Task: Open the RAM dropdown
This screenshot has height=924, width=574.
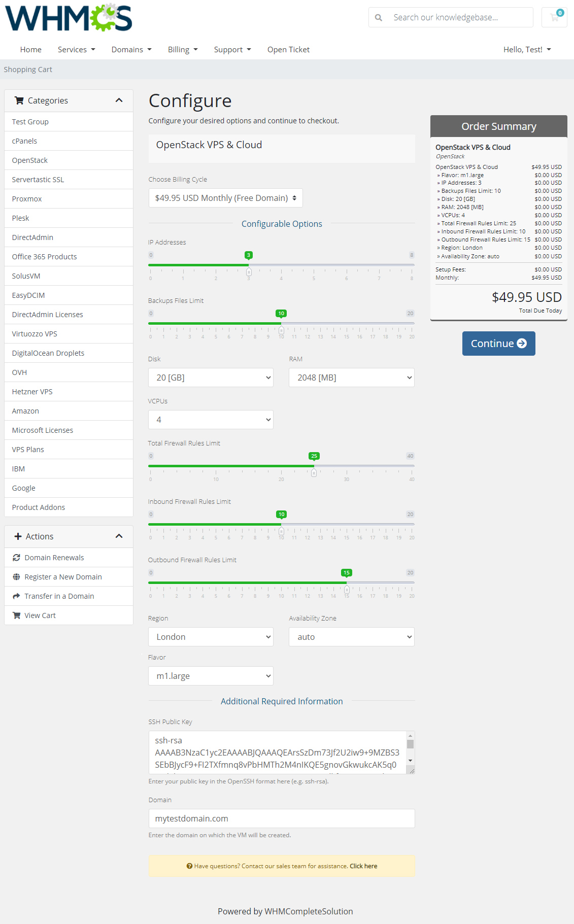Action: click(351, 378)
